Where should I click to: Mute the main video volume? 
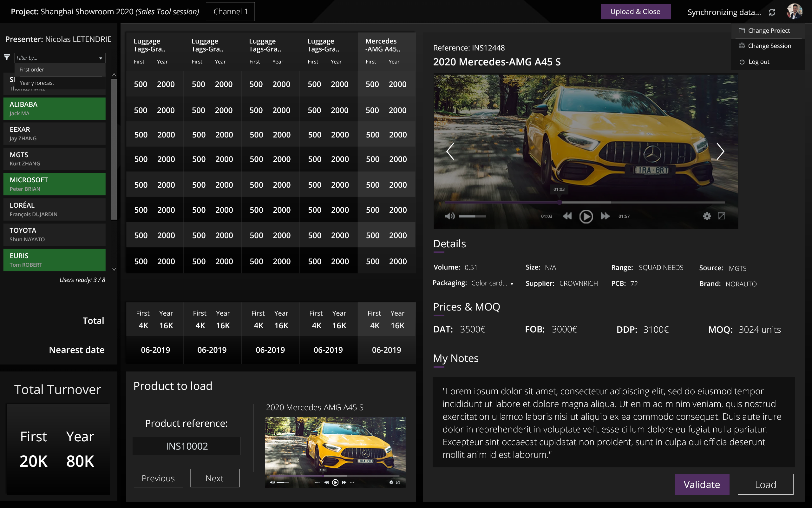[x=450, y=216]
